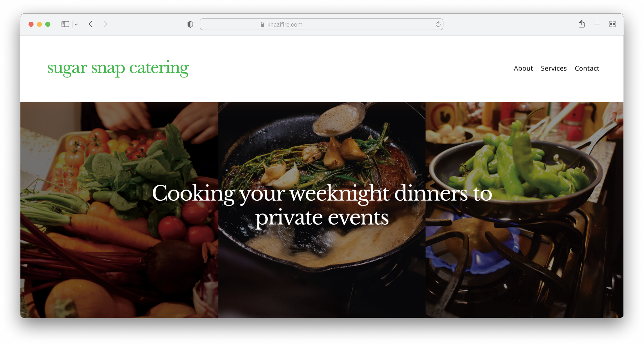Viewport: 644px width, 345px height.
Task: Open the privacy shield report
Action: coord(190,24)
